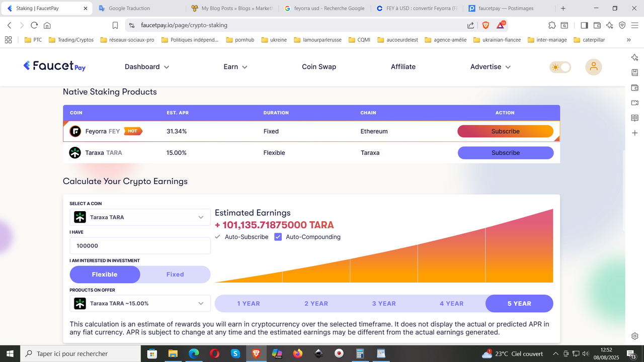Click the address bar URL
The height and width of the screenshot is (362, 644).
pyautogui.click(x=184, y=25)
